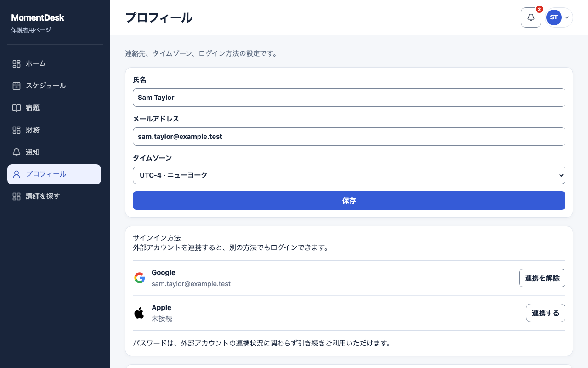This screenshot has width=588, height=368.
Task: Click the MomentDesk logo text
Action: tap(38, 18)
